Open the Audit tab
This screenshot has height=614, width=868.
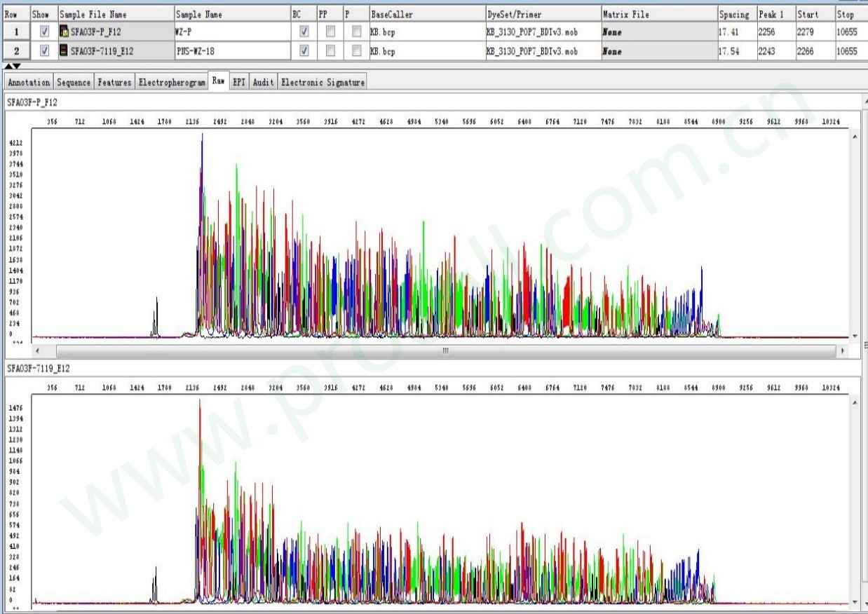(264, 83)
